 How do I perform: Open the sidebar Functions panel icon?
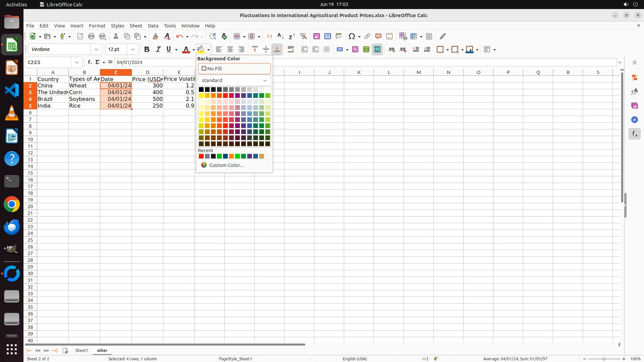pyautogui.click(x=635, y=134)
